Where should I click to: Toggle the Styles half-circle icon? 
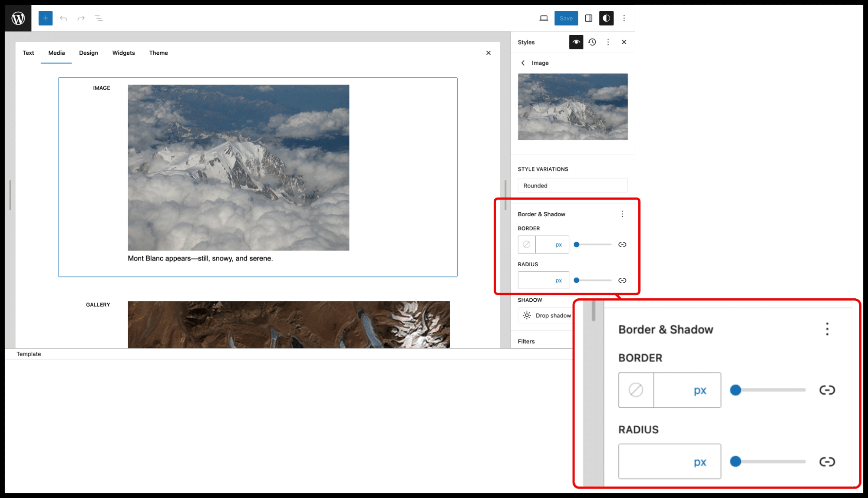[x=607, y=18]
